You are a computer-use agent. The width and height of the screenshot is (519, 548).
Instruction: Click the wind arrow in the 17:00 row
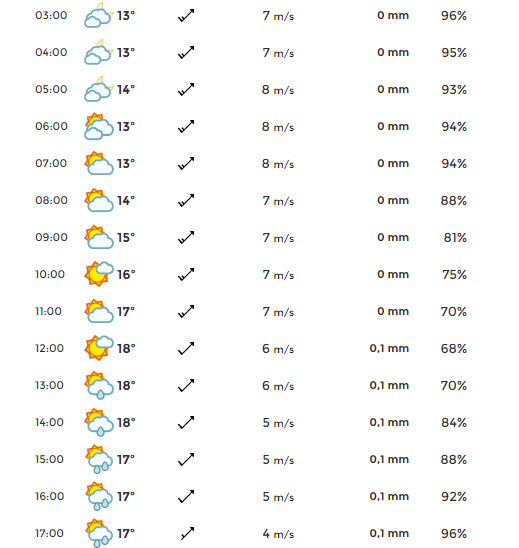pyautogui.click(x=187, y=533)
